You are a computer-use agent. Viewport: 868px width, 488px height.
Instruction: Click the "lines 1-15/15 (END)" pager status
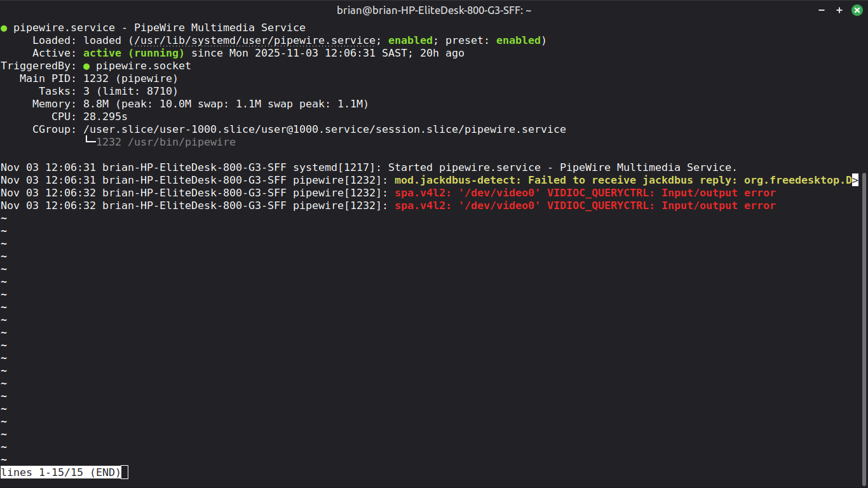click(x=61, y=473)
